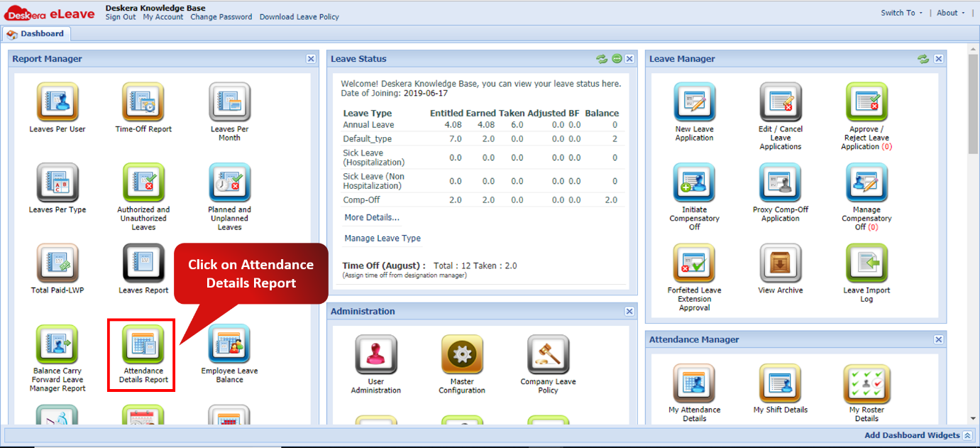The width and height of the screenshot is (980, 448).
Task: Open Balance Carry Forward Leave Manager Report
Action: click(57, 344)
